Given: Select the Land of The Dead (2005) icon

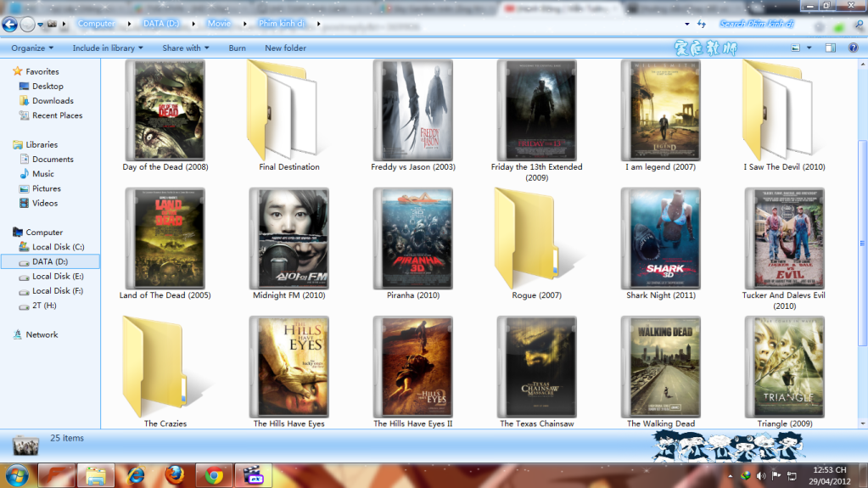Looking at the screenshot, I should (165, 238).
